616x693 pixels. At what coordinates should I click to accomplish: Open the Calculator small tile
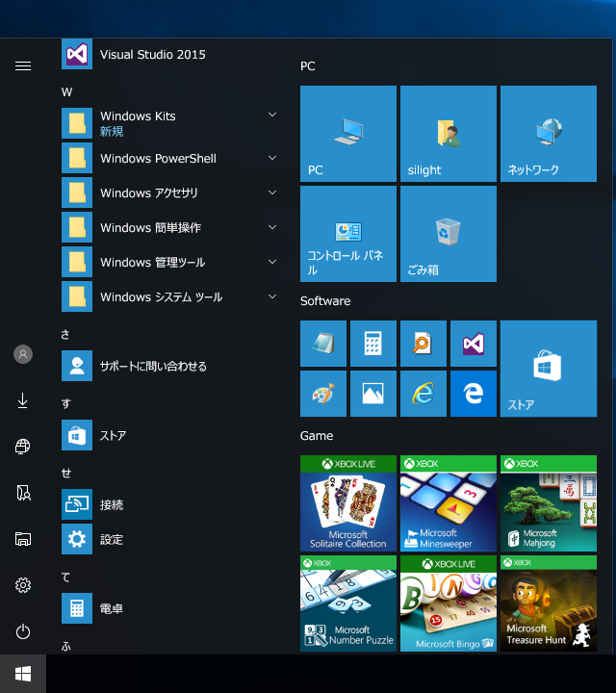point(373,344)
